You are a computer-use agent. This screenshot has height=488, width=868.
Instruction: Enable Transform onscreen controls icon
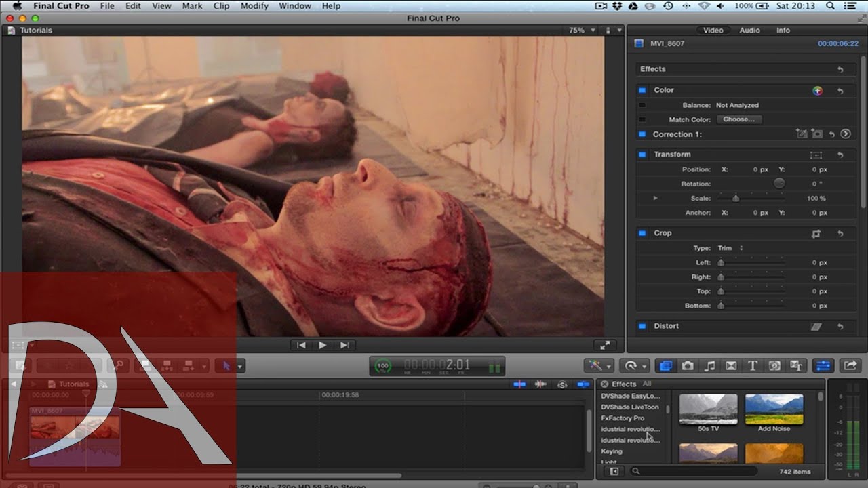coord(816,155)
